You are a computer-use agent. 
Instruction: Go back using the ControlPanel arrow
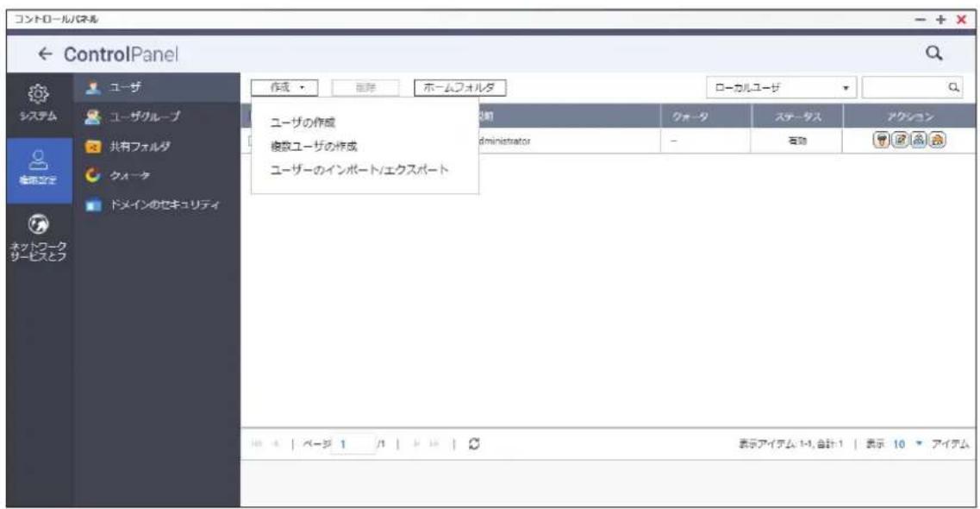coord(45,53)
